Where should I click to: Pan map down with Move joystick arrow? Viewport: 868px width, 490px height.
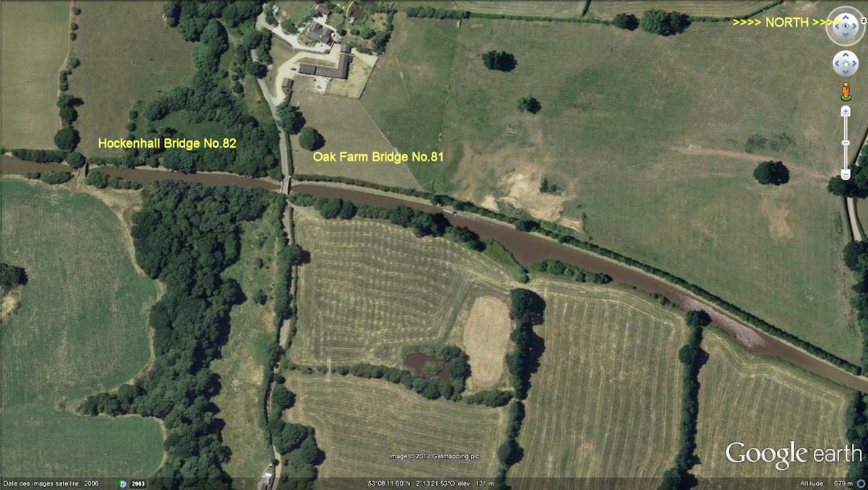coord(846,73)
